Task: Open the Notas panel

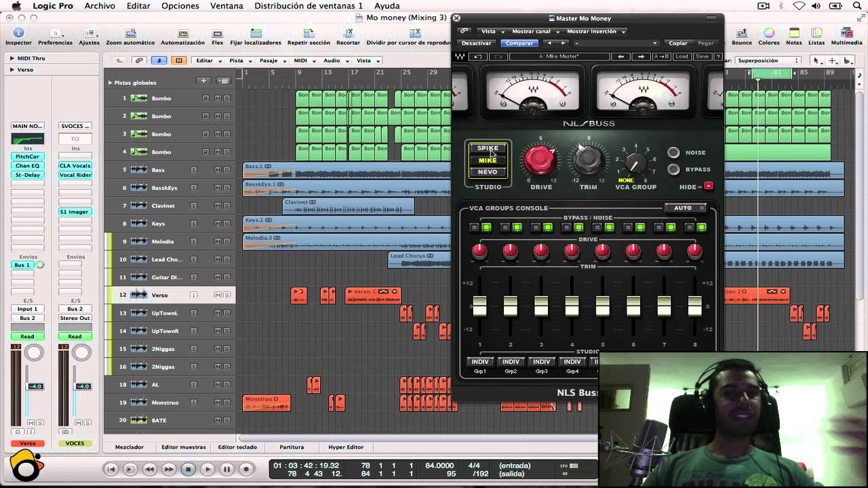Action: 793,37
